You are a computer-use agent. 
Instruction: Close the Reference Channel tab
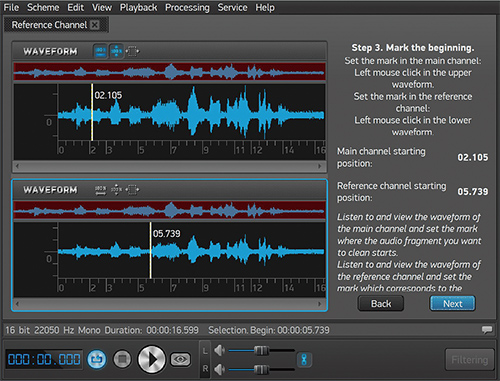[95, 25]
